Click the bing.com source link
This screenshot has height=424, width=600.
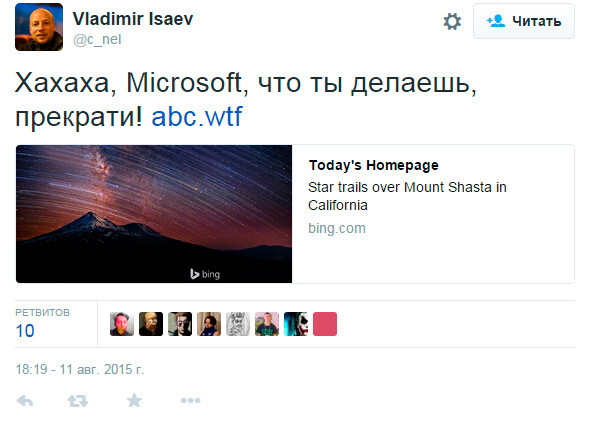(337, 228)
